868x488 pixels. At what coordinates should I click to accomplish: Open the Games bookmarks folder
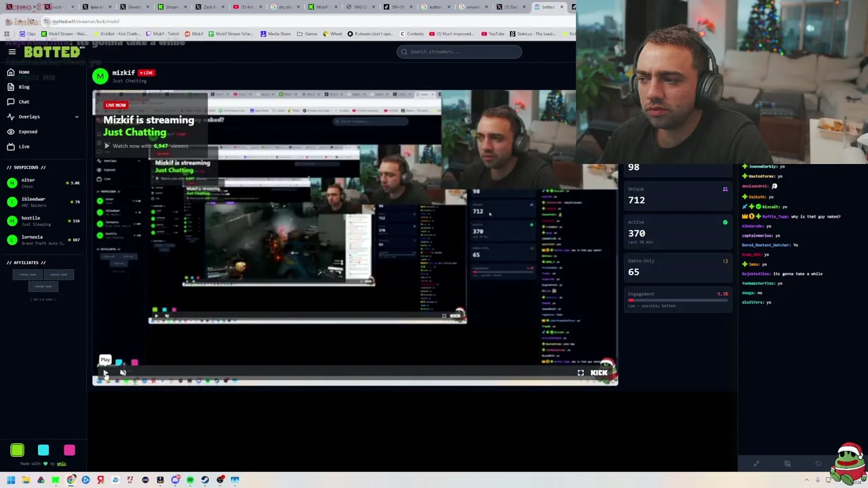[x=307, y=34]
